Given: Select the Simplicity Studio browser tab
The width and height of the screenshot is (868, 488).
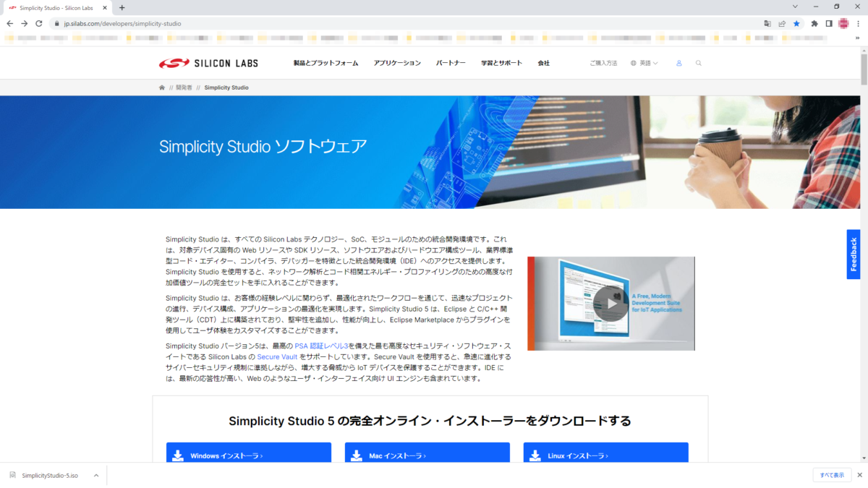Looking at the screenshot, I should click(56, 7).
